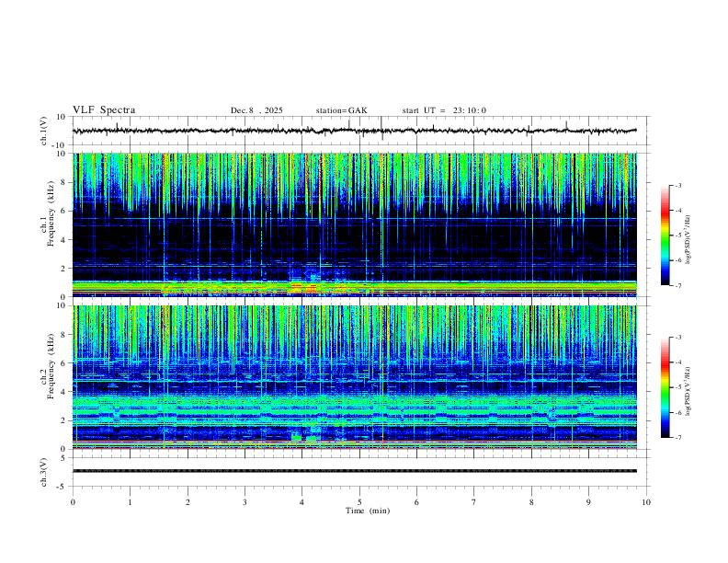Image resolution: width=728 pixels, height=563 pixels.
Task: Click the "ch.3(V)" axis label
Action: tap(44, 473)
